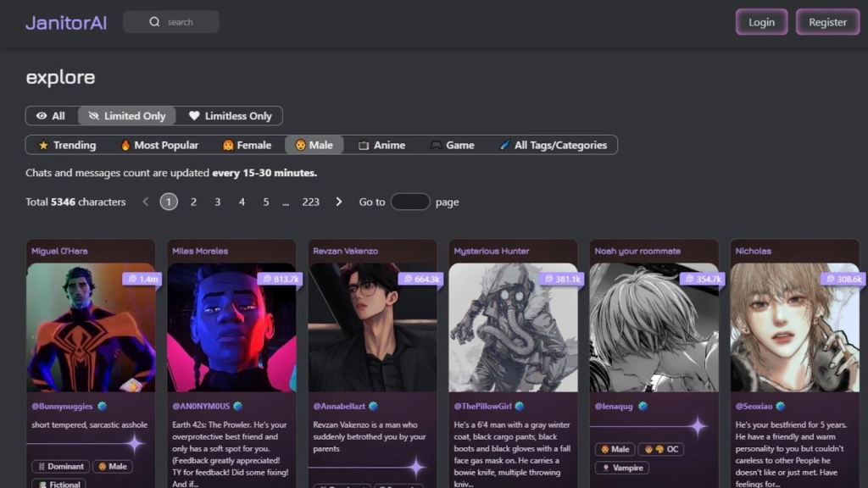Screen dimensions: 868x488
Task: Open the Revzan Vakenzo character thumbnail
Action: (372, 327)
